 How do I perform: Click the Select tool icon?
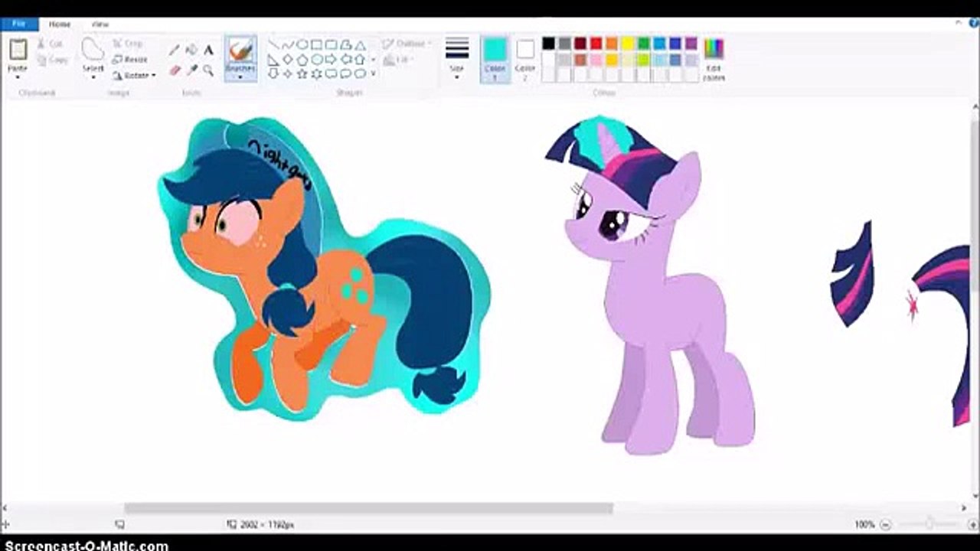[x=93, y=50]
